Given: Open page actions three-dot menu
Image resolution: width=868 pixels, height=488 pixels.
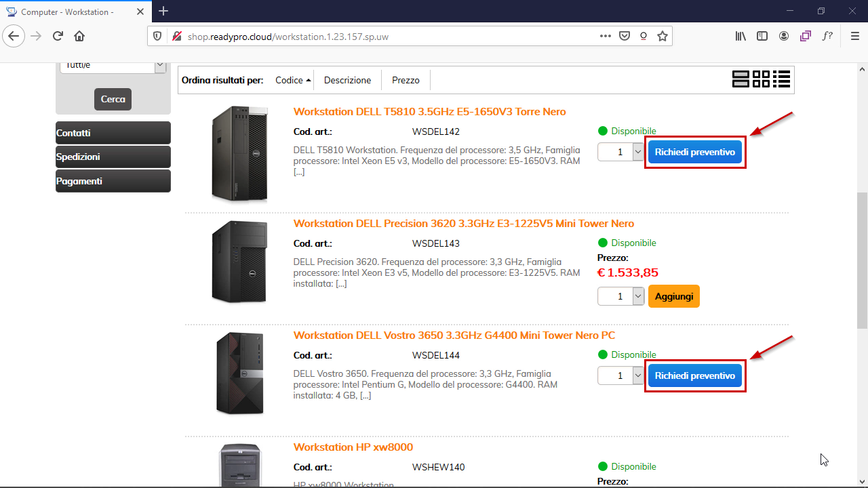Looking at the screenshot, I should [x=606, y=36].
